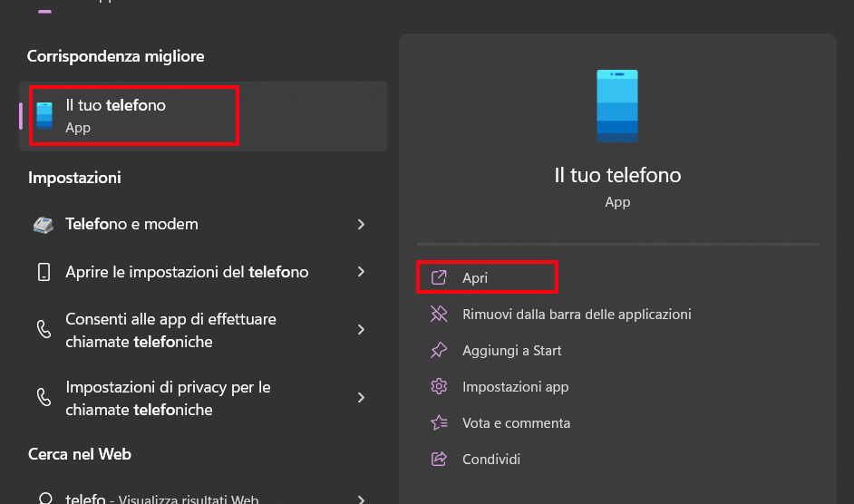This screenshot has width=854, height=504.
Task: Click the share icon beside Condividi
Action: tap(439, 460)
